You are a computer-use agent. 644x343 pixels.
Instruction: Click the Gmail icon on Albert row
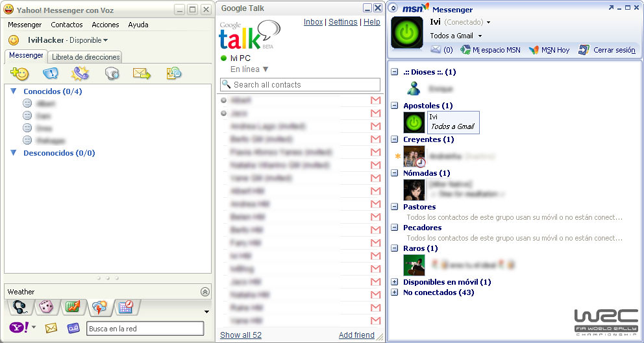(x=375, y=100)
